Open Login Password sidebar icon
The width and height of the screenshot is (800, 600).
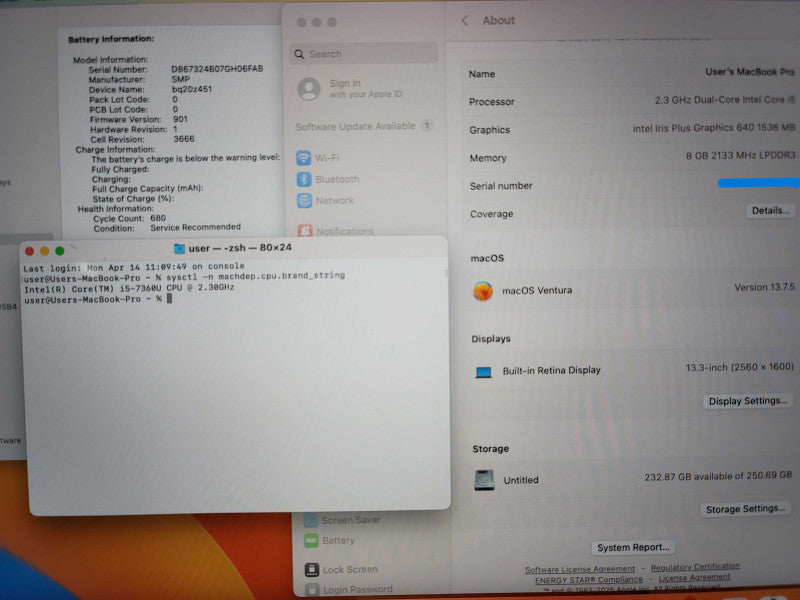click(x=312, y=590)
